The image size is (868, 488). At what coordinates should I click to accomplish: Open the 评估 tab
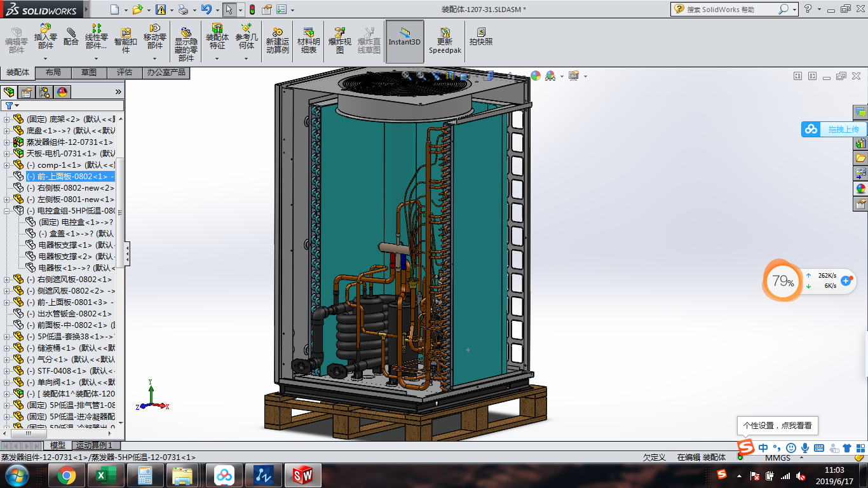[x=125, y=72]
